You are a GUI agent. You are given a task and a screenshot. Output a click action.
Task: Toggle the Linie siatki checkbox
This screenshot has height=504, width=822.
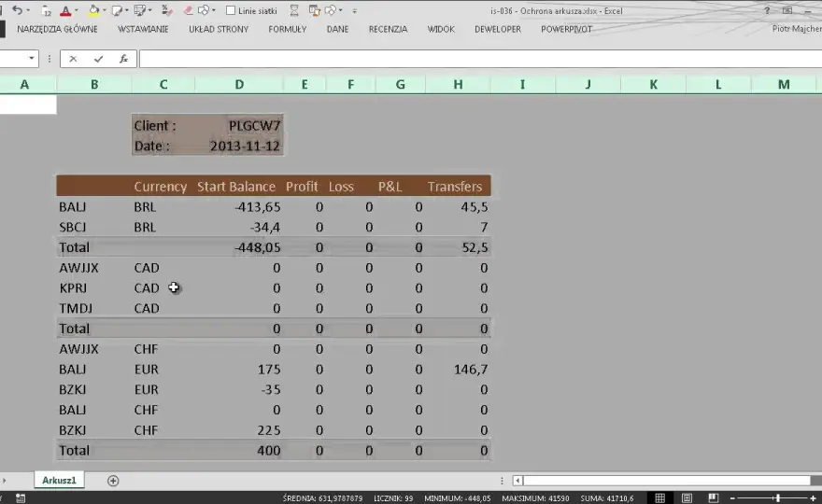[x=231, y=10]
